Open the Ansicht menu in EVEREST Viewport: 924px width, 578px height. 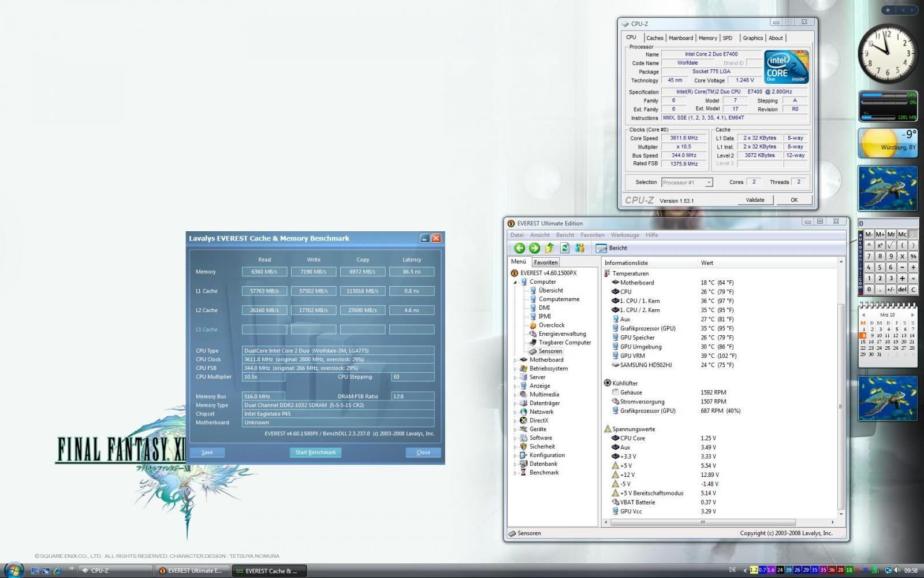click(539, 235)
